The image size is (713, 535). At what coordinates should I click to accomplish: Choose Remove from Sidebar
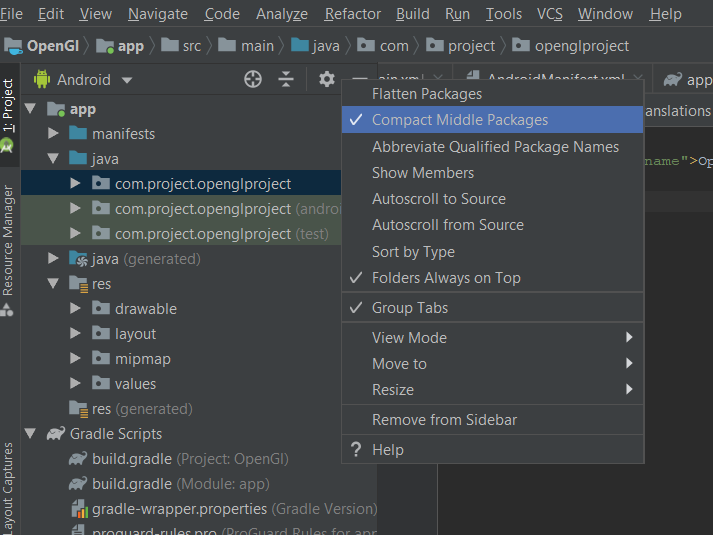coord(492,420)
